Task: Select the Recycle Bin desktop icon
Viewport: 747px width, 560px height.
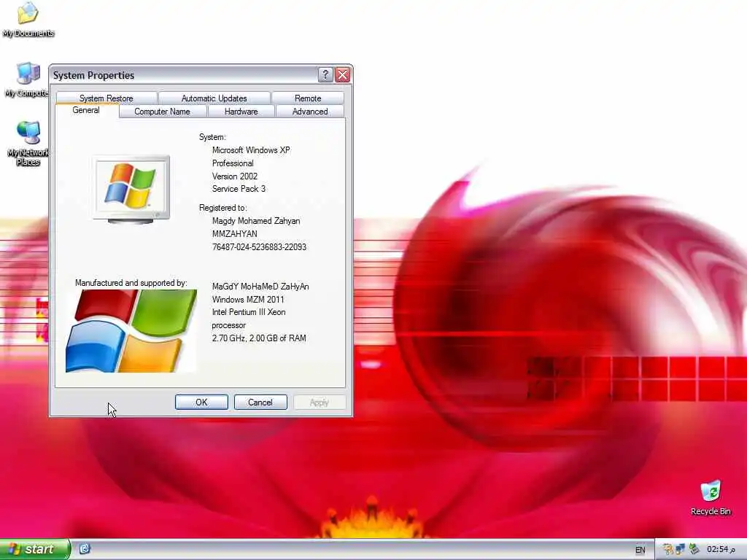Action: [711, 497]
